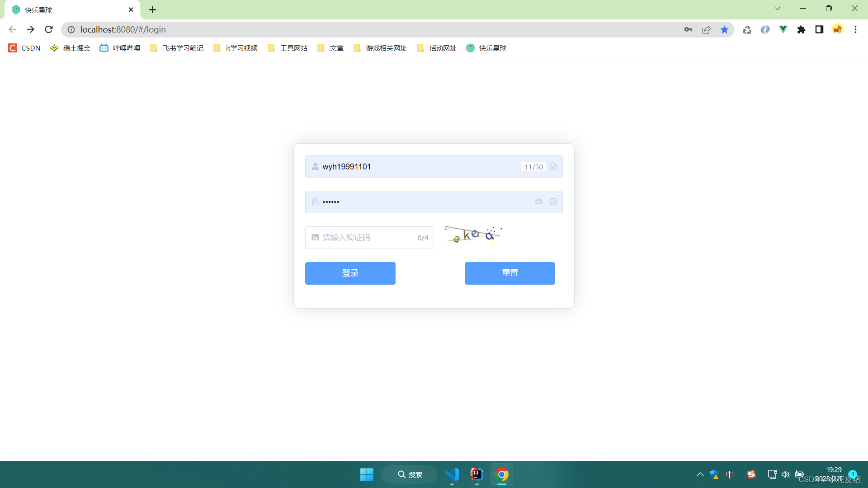868x488 pixels.
Task: Click the password validation check circle
Action: [x=553, y=202]
